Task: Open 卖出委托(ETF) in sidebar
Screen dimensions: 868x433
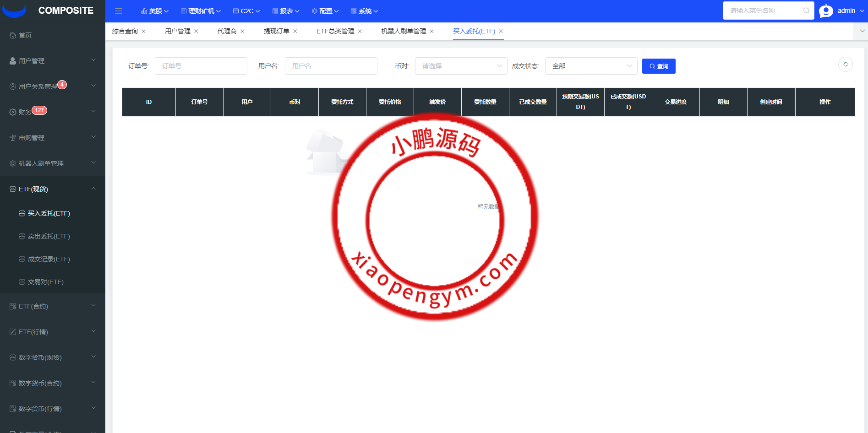Action: click(x=49, y=236)
